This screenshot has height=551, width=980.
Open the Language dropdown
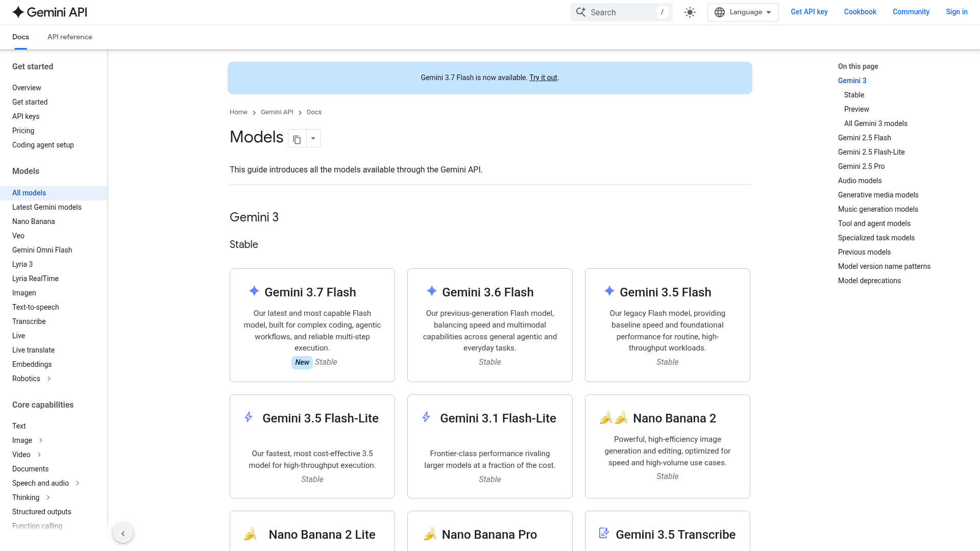click(743, 12)
